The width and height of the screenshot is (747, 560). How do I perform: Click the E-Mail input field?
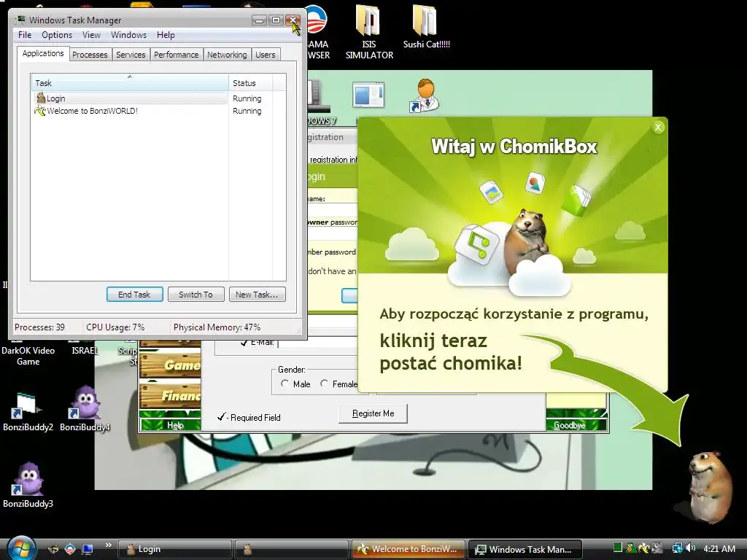click(317, 343)
